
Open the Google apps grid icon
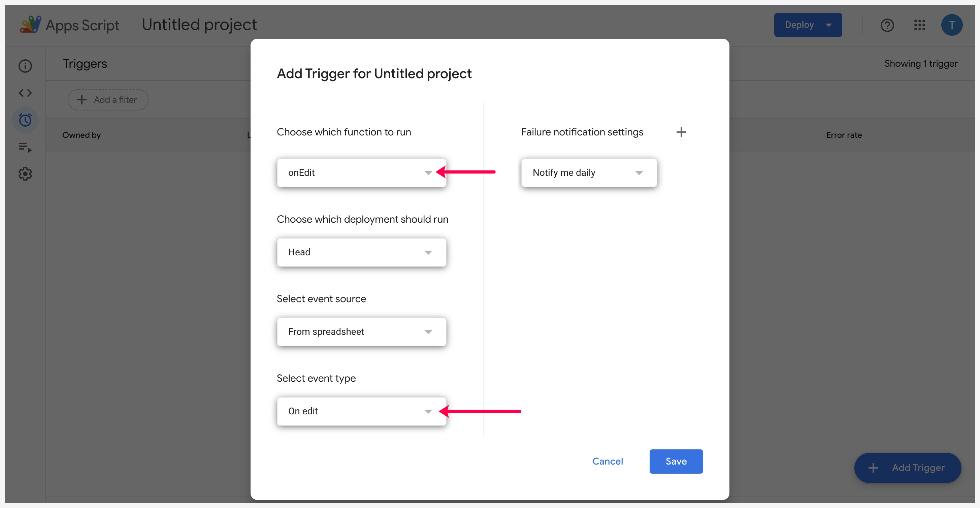click(919, 25)
